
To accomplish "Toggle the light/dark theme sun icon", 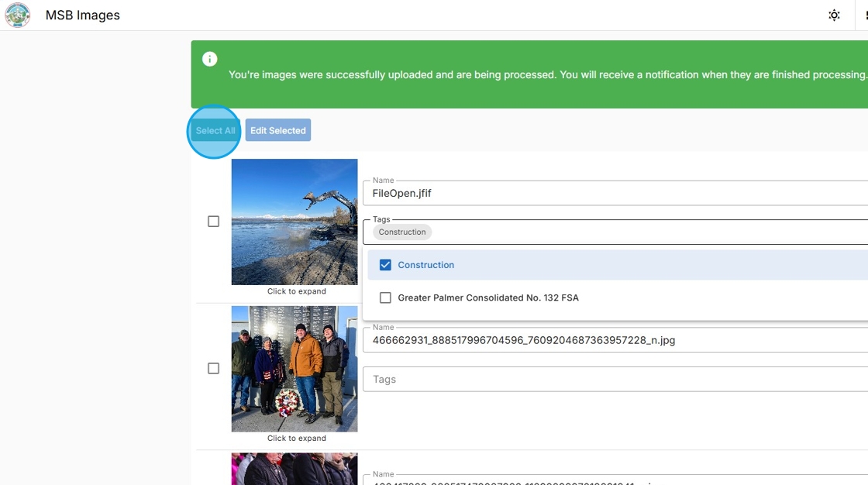I will [x=834, y=15].
